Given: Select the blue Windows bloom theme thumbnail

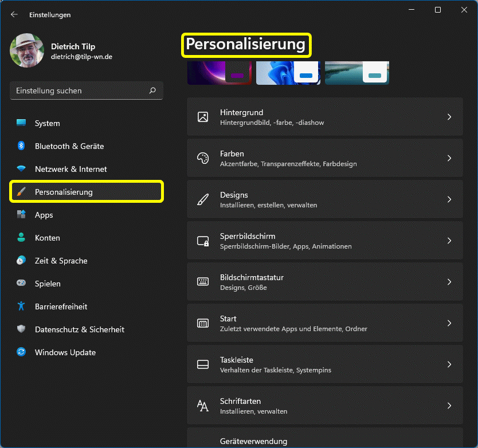Looking at the screenshot, I should [x=288, y=73].
